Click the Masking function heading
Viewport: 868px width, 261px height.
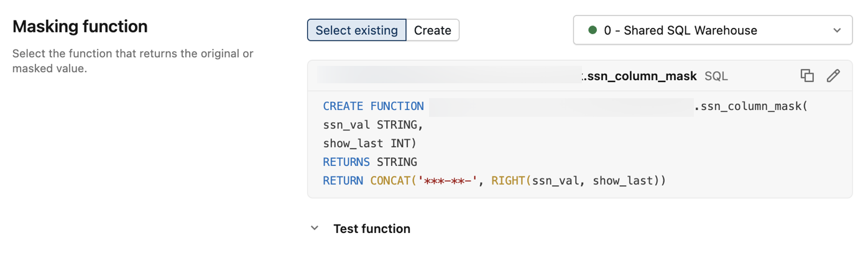[x=80, y=27]
